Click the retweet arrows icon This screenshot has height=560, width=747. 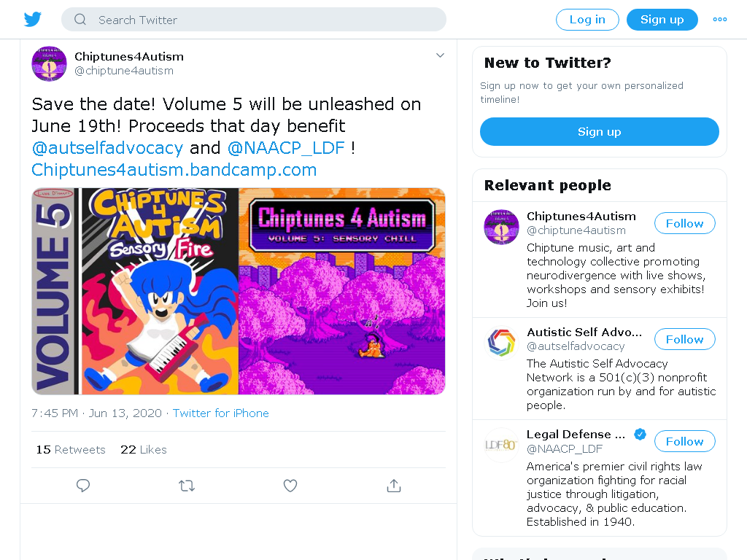186,486
